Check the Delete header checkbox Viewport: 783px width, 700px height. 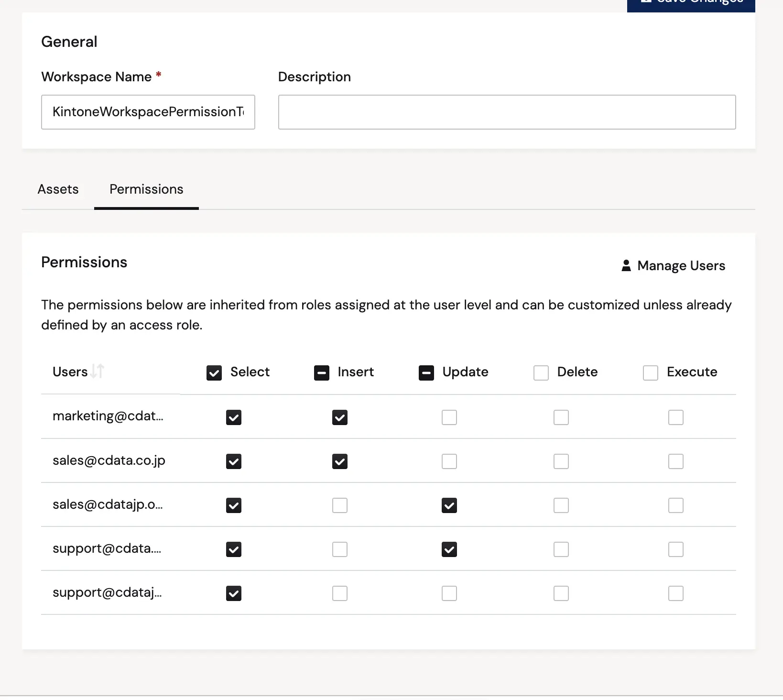541,373
